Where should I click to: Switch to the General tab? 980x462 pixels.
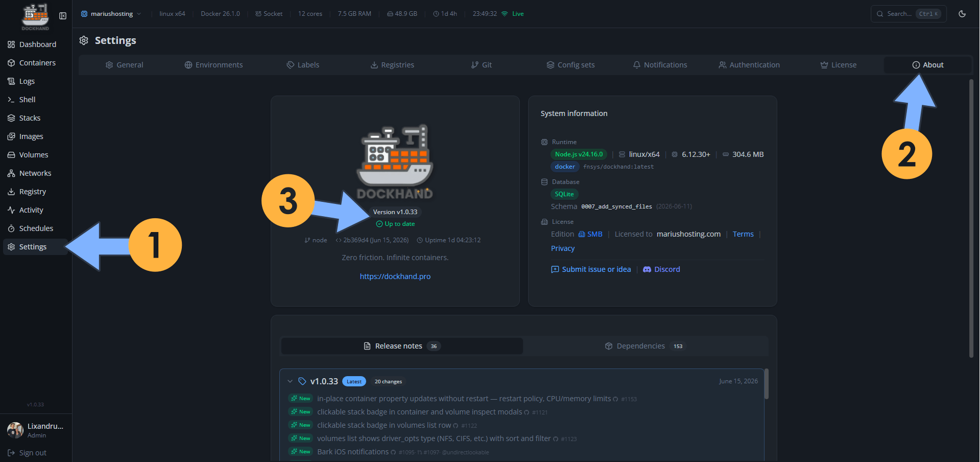(x=124, y=65)
